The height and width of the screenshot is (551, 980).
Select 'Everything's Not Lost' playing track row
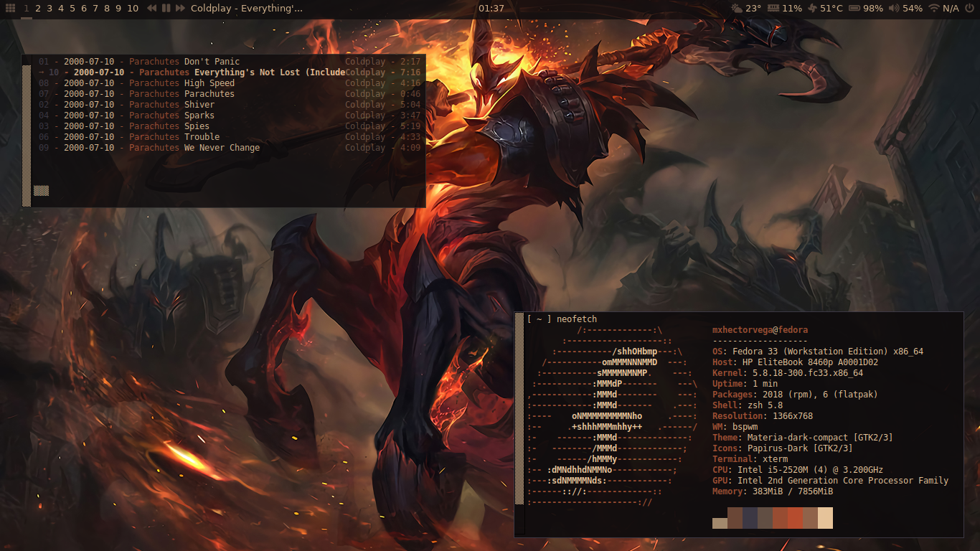click(229, 72)
